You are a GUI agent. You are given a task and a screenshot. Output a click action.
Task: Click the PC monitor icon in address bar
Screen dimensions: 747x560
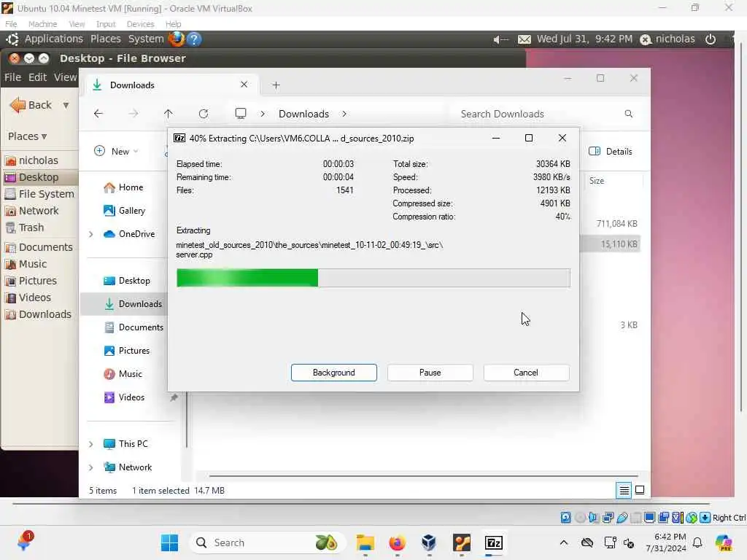(x=241, y=113)
